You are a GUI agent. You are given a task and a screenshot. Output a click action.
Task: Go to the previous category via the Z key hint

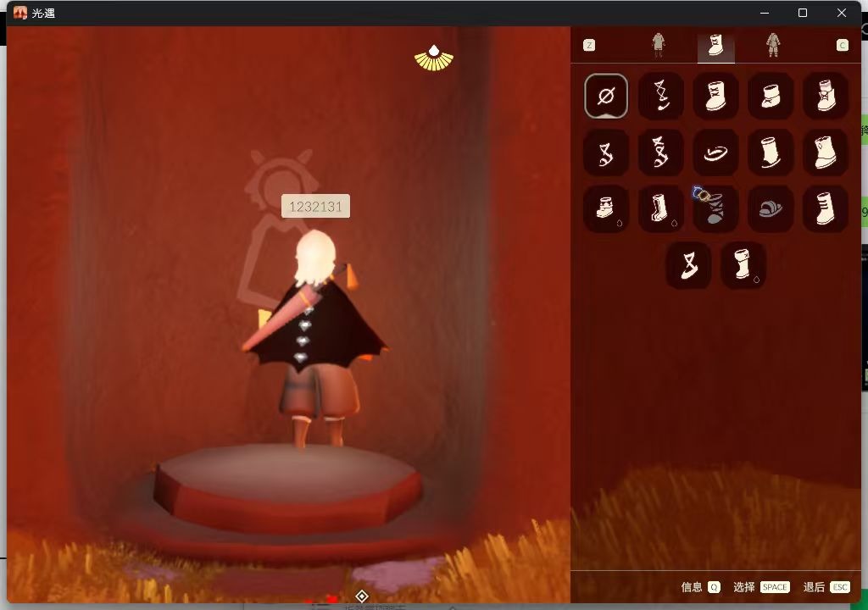click(589, 46)
